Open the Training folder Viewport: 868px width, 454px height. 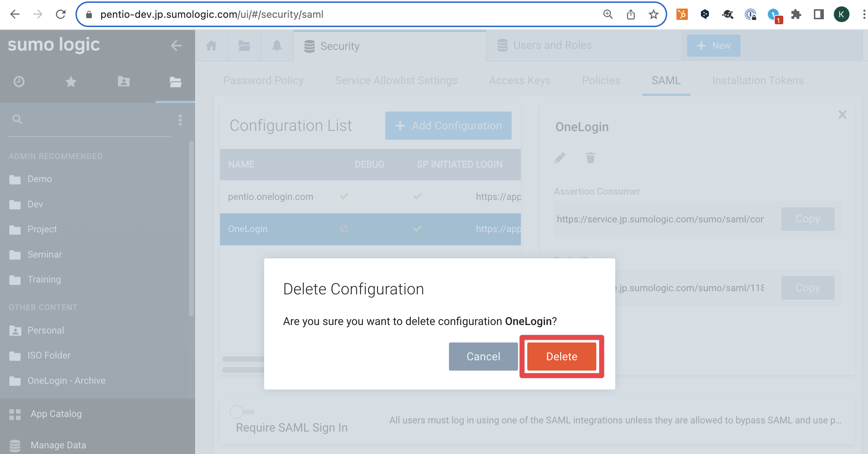(35, 279)
